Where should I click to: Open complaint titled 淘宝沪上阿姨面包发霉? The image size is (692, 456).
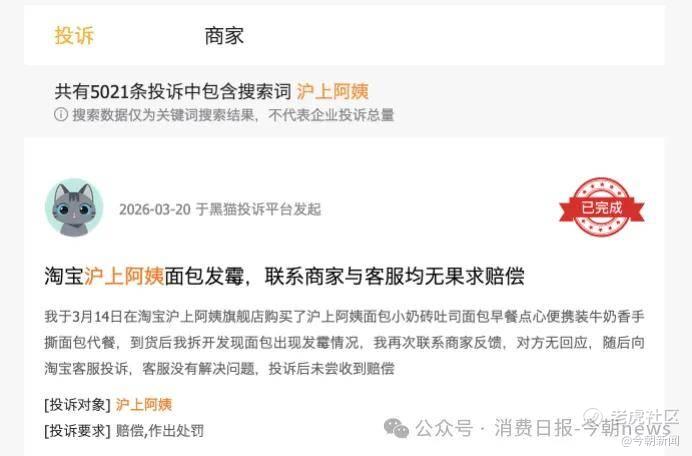point(284,276)
